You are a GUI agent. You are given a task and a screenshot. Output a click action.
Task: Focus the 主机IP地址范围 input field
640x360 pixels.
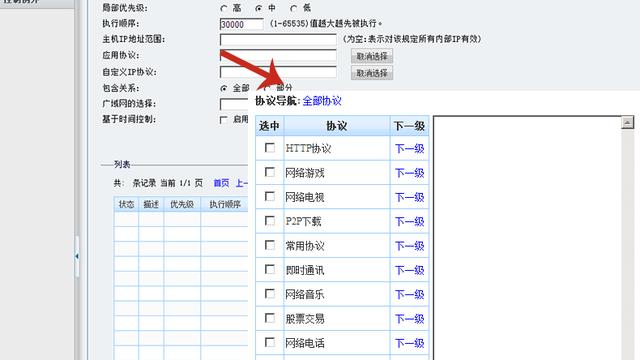278,40
